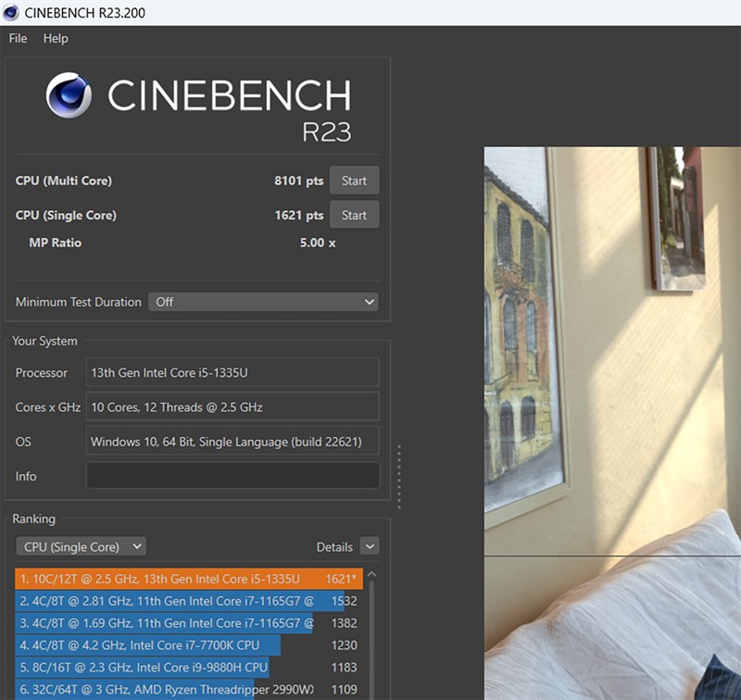This screenshot has width=741, height=700.
Task: Click the Cinebench icon in the title bar
Action: [10, 12]
